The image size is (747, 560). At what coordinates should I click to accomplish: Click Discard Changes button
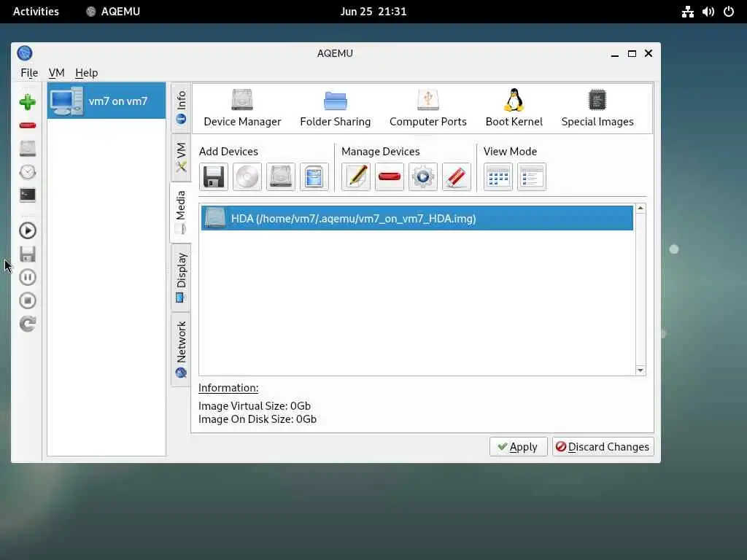click(x=603, y=447)
